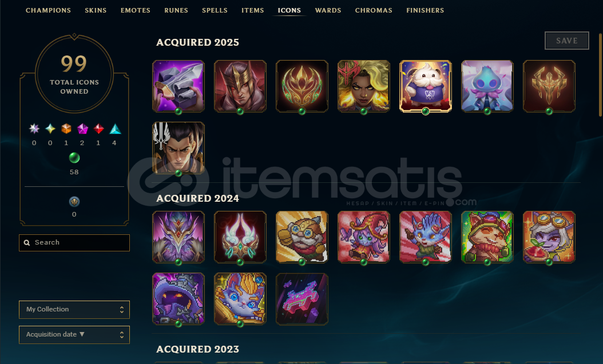Viewport: 603px width, 364px height.
Task: Choose the pink pixel space invader icon
Action: 302,299
